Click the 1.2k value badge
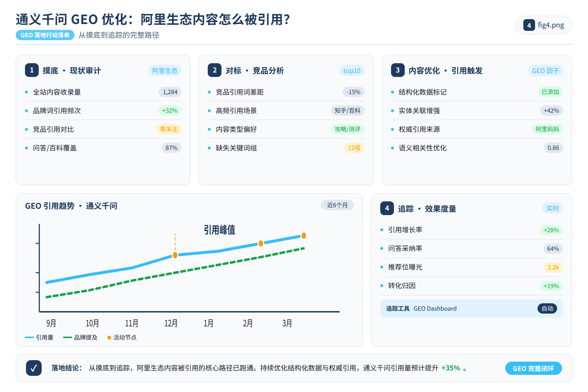The image size is (588, 392). pyautogui.click(x=553, y=267)
